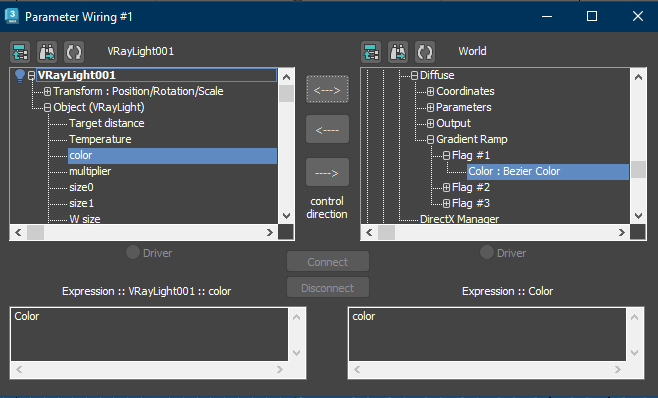This screenshot has height=398, width=658.
Task: Click right Show All Tracks tree icon
Action: point(371,52)
